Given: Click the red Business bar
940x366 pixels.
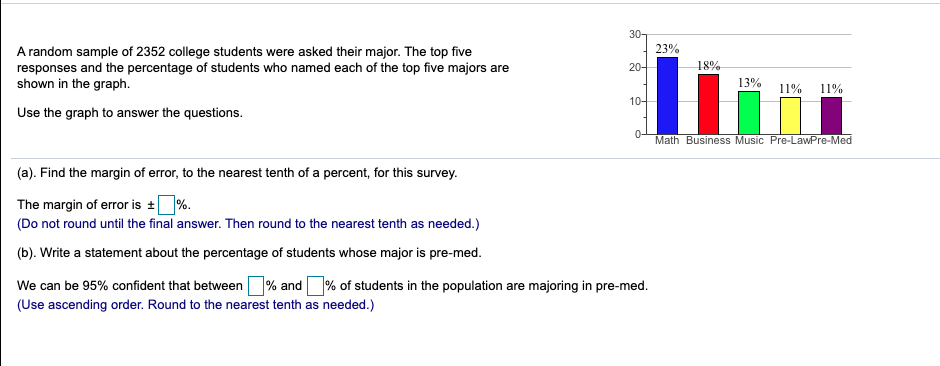Looking at the screenshot, I should 708,104.
